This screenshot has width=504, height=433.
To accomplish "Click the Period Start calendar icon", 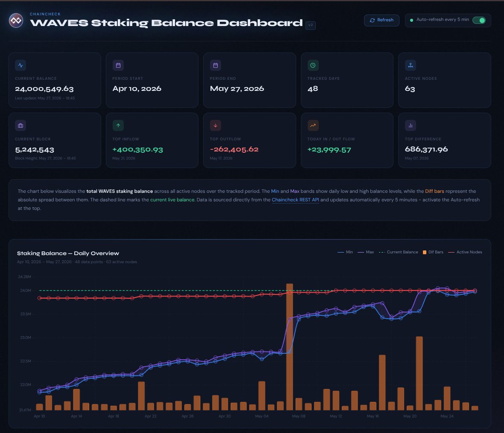I will pyautogui.click(x=118, y=65).
